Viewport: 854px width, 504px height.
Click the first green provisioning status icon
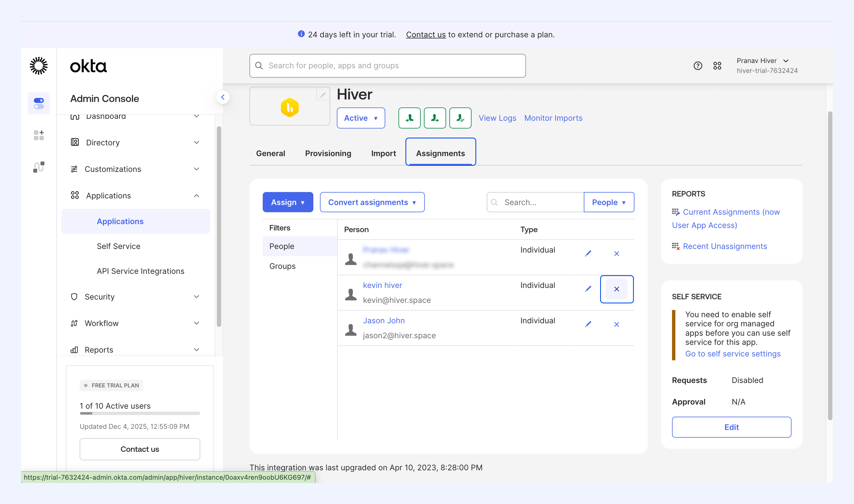[x=410, y=118]
